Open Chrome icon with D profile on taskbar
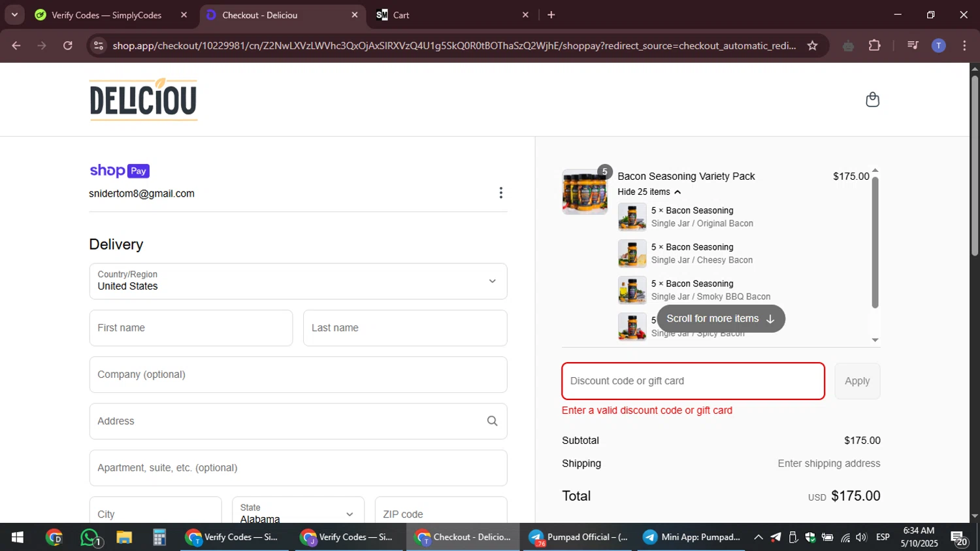Image resolution: width=980 pixels, height=551 pixels. (55, 537)
